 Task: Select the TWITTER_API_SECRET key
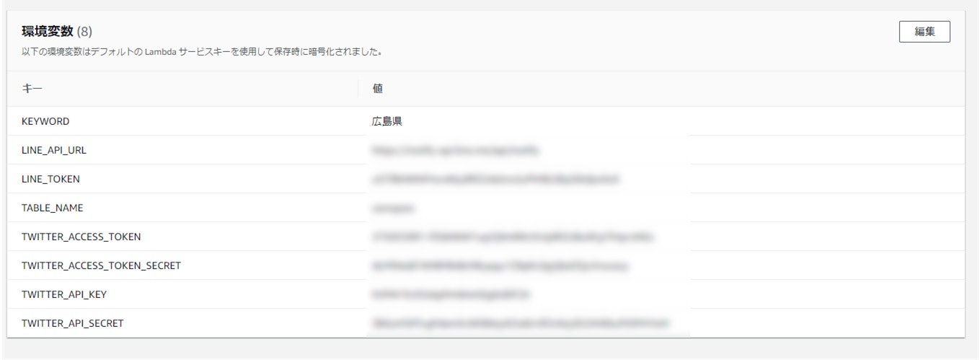[x=72, y=323]
